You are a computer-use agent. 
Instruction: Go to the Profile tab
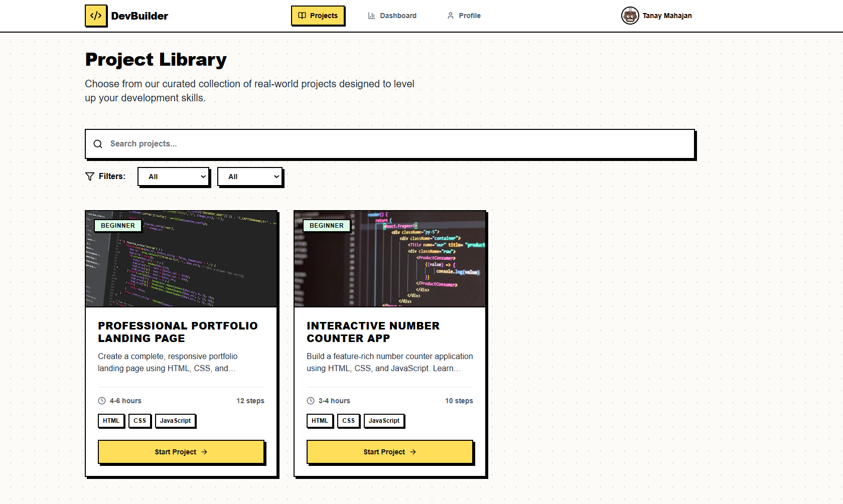[464, 16]
